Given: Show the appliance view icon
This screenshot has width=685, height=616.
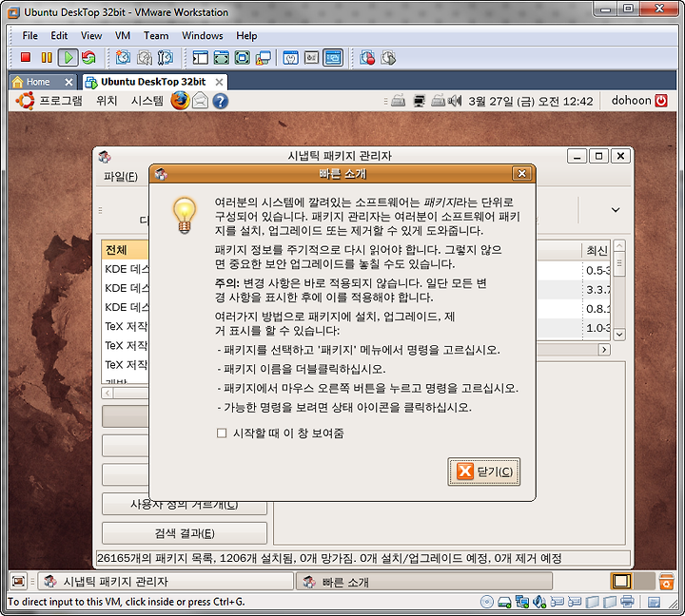Looking at the screenshot, I should pos(311,57).
